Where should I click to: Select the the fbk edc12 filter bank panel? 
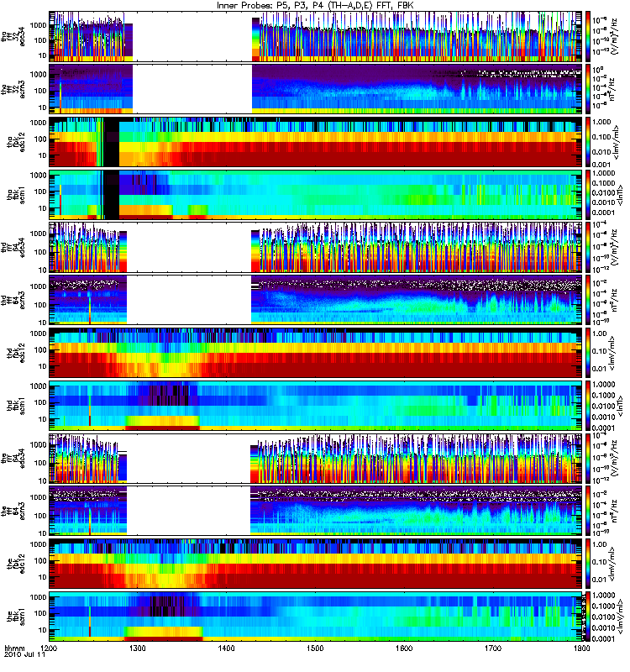click(316, 564)
